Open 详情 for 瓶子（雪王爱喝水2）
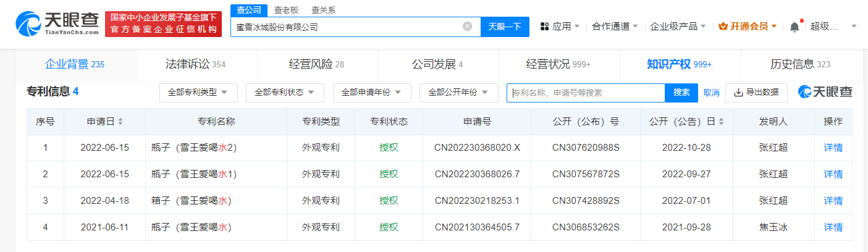 [833, 148]
